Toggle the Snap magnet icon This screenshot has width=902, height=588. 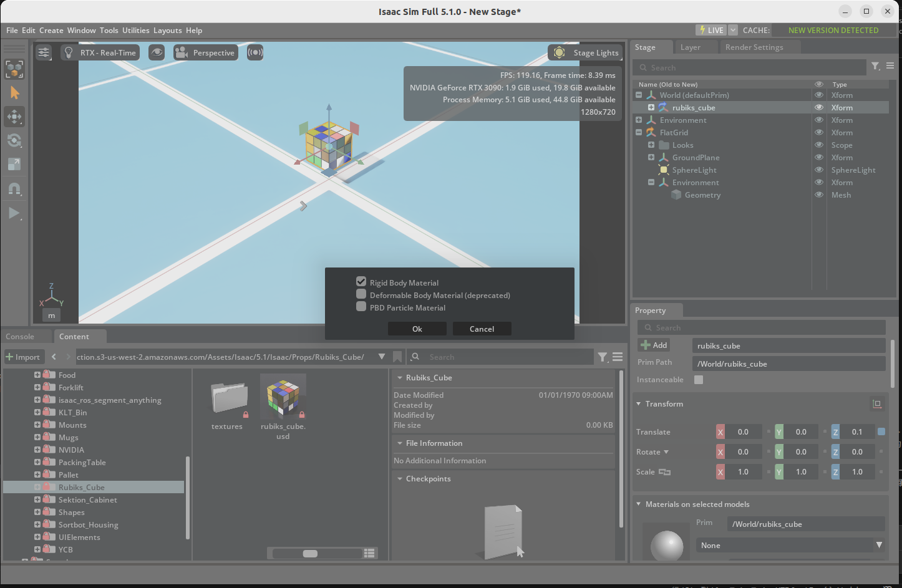click(14, 188)
